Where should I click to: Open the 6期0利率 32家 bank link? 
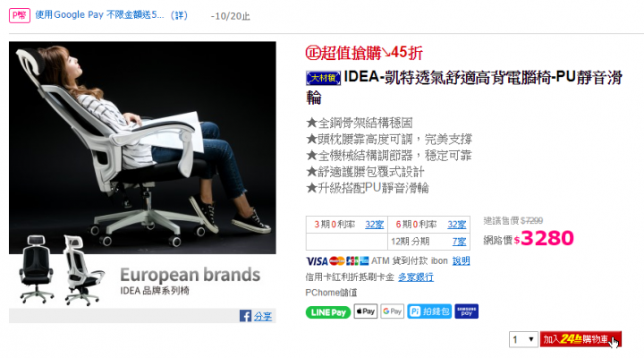[x=456, y=225]
